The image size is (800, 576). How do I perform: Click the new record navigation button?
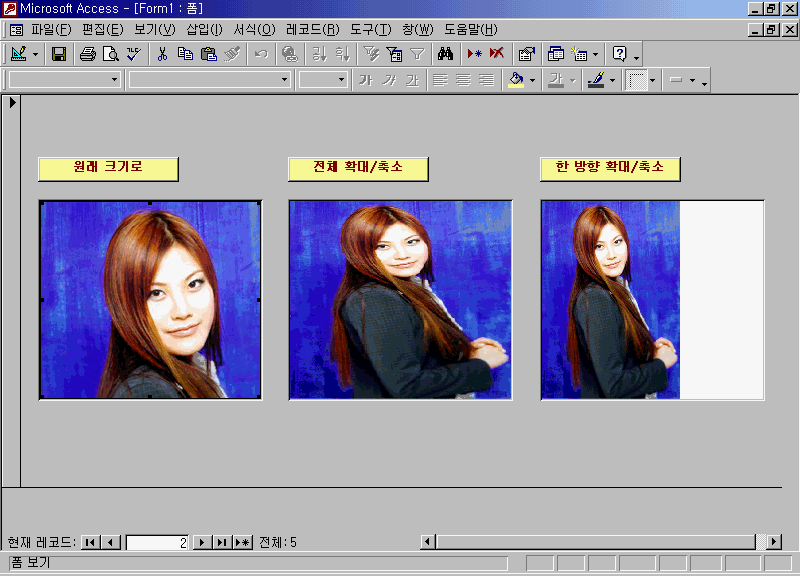[243, 542]
